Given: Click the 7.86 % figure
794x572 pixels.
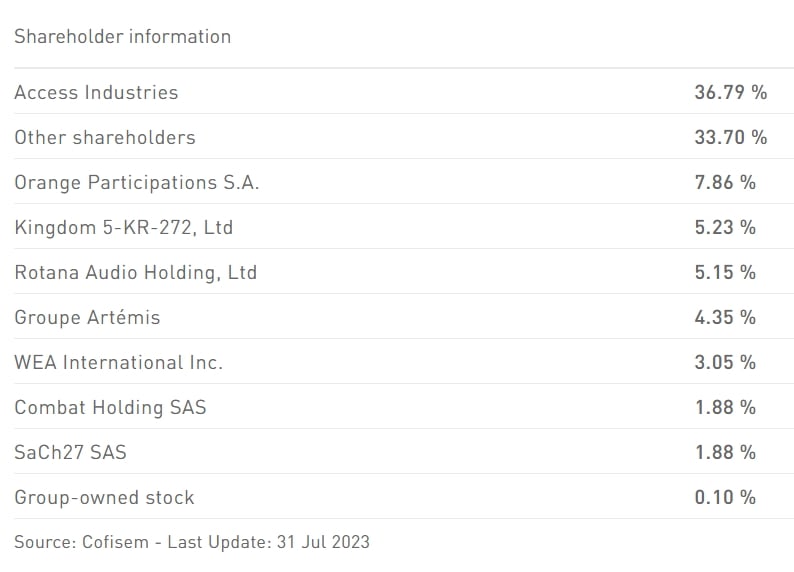Looking at the screenshot, I should click(x=725, y=183).
